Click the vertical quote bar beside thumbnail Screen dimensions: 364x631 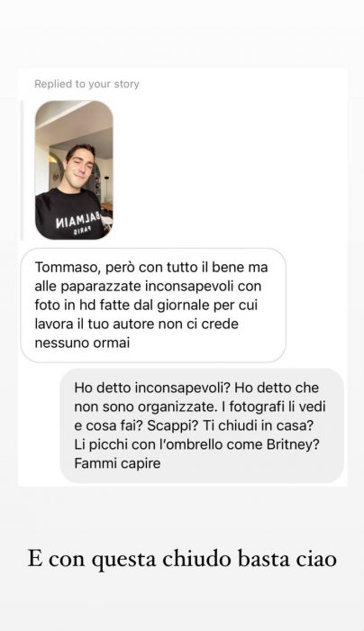point(22,169)
